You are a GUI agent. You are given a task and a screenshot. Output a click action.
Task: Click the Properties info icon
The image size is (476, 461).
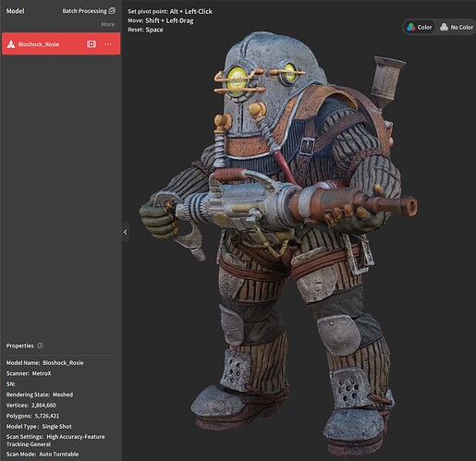40,346
